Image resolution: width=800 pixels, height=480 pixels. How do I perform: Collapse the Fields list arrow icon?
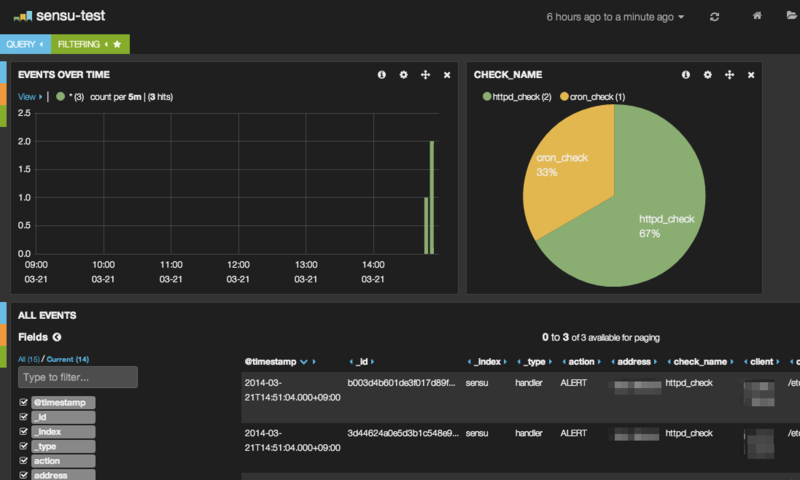click(57, 337)
